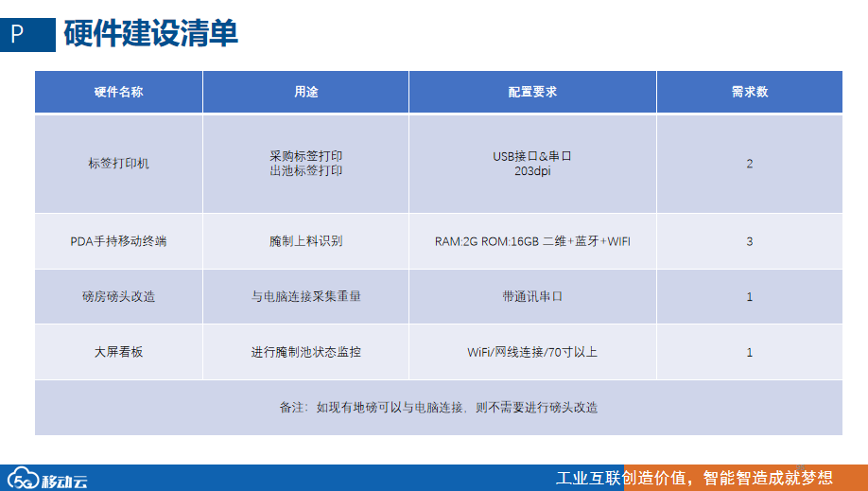Click the 与电脑连接采集重量 cell

click(x=305, y=296)
